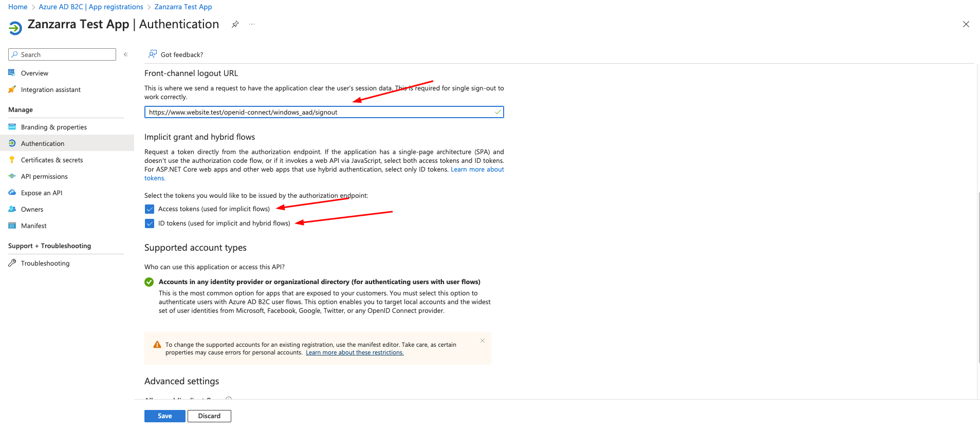
Task: Click Zanzarra Test App breadcrumb
Action: [183, 7]
